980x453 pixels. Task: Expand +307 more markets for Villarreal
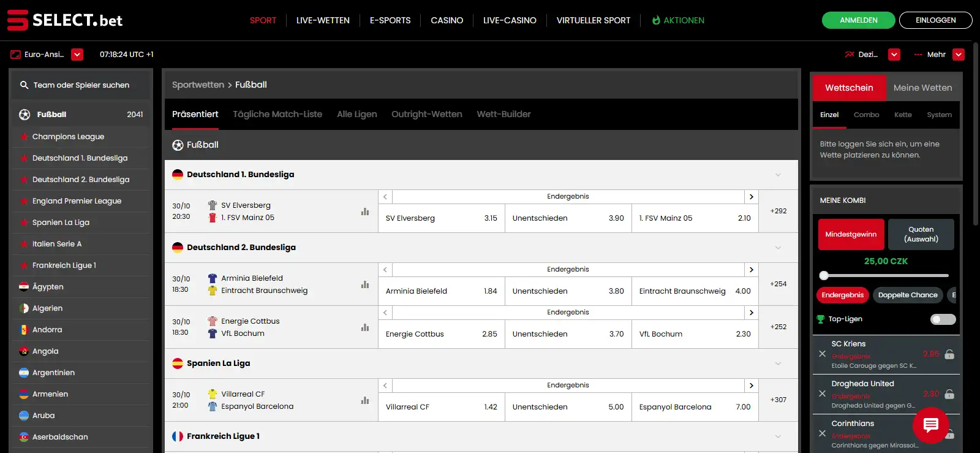pos(778,400)
